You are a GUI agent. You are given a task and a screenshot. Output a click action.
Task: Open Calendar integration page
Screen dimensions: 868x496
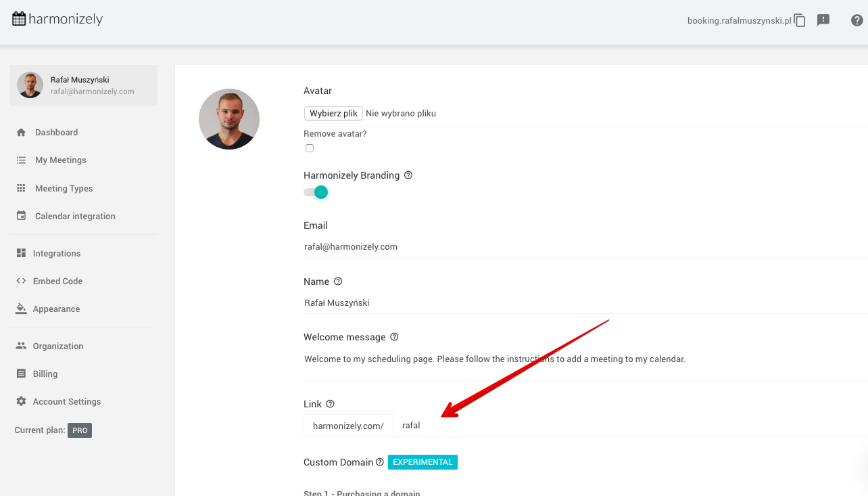[75, 216]
